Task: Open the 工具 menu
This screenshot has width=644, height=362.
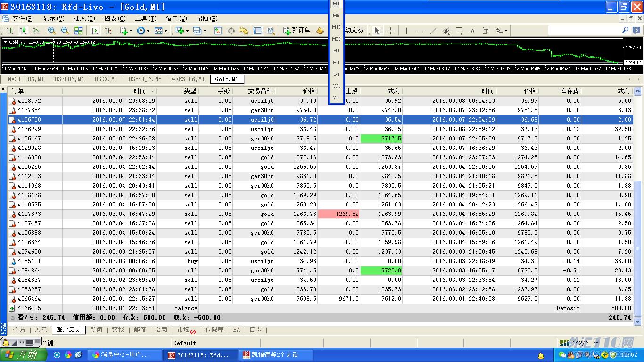Action: tap(146, 18)
